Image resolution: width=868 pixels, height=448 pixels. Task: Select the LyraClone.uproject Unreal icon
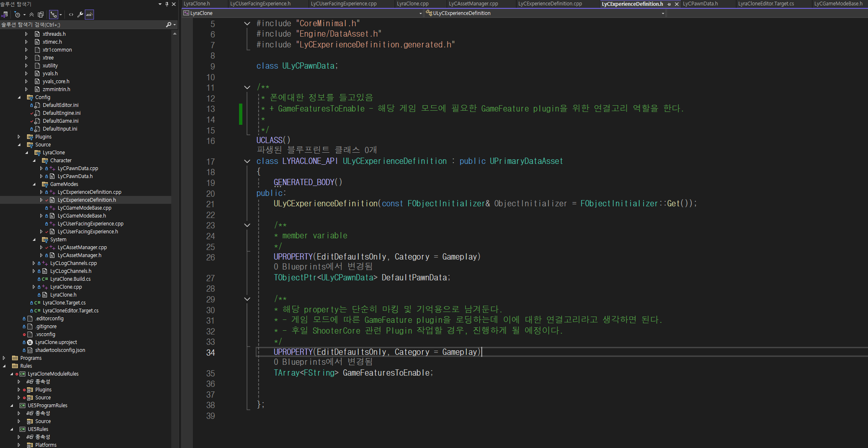click(x=30, y=342)
